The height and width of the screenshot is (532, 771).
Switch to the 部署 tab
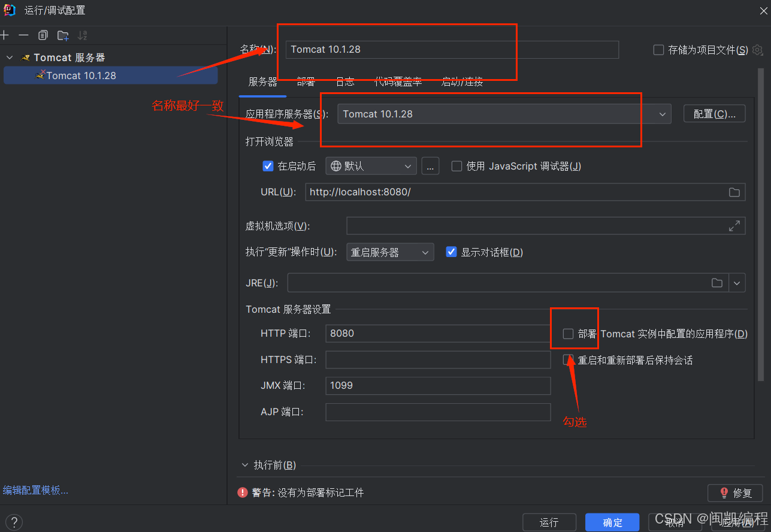[x=306, y=82]
